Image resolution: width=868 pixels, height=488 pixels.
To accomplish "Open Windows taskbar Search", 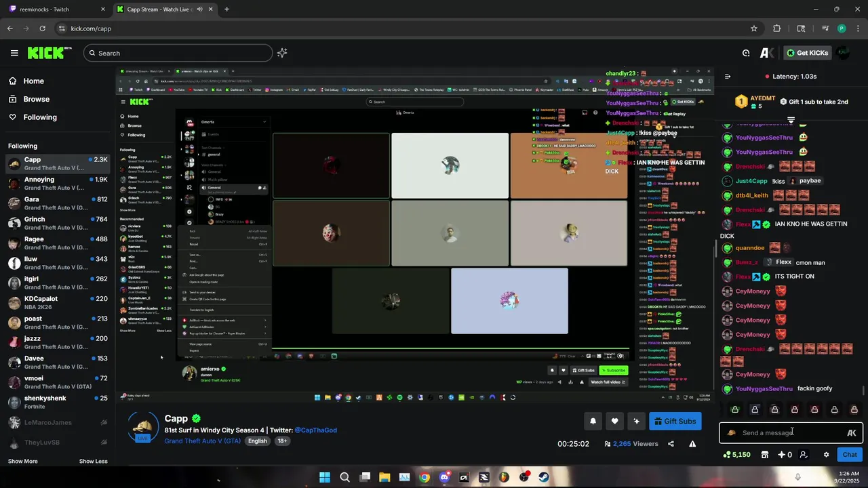I will tap(344, 477).
